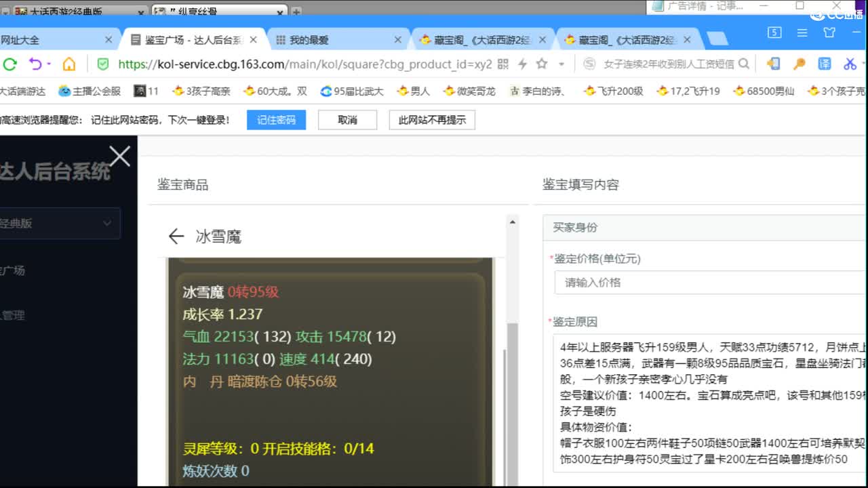Expand the dropdown arrow beside the star
Image resolution: width=868 pixels, height=488 pixels.
click(x=561, y=64)
